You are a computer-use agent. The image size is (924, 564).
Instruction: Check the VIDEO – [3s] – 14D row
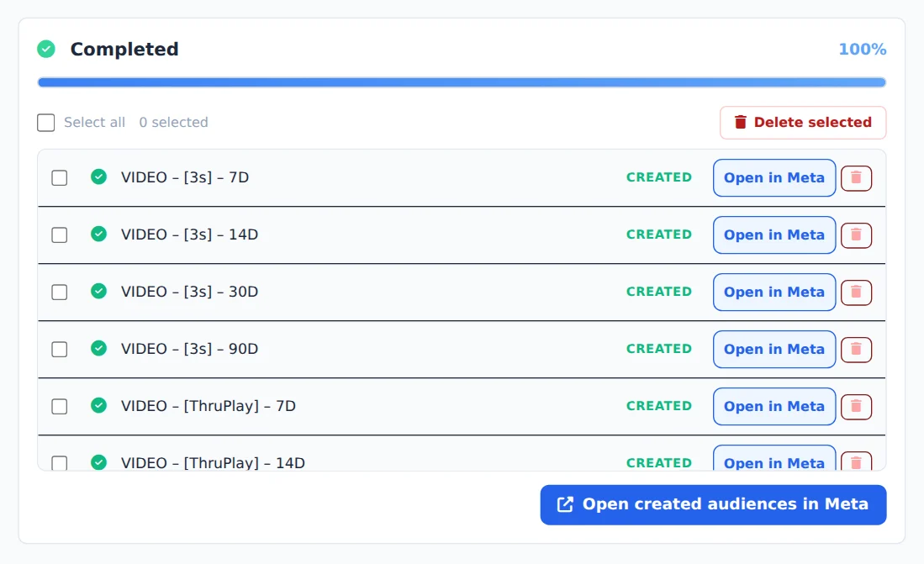60,235
